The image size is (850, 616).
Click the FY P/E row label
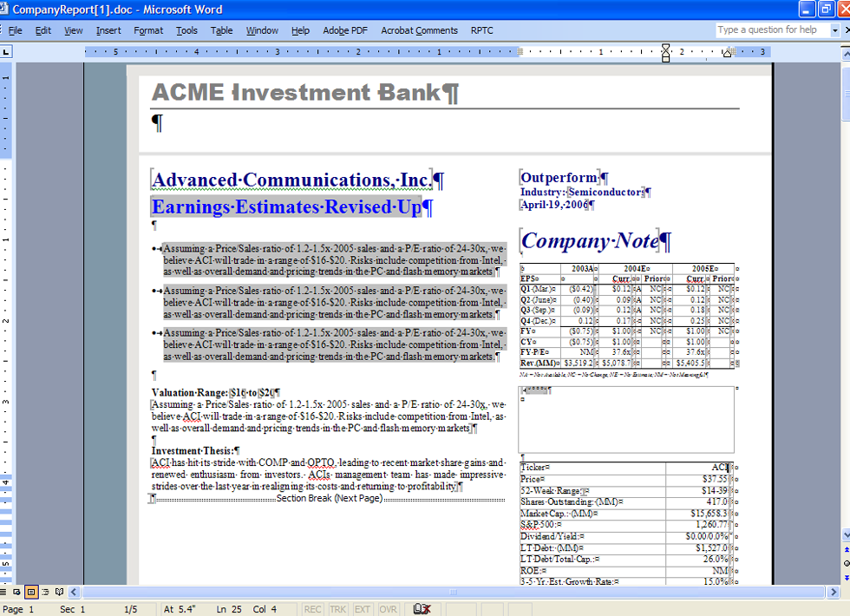pos(535,352)
